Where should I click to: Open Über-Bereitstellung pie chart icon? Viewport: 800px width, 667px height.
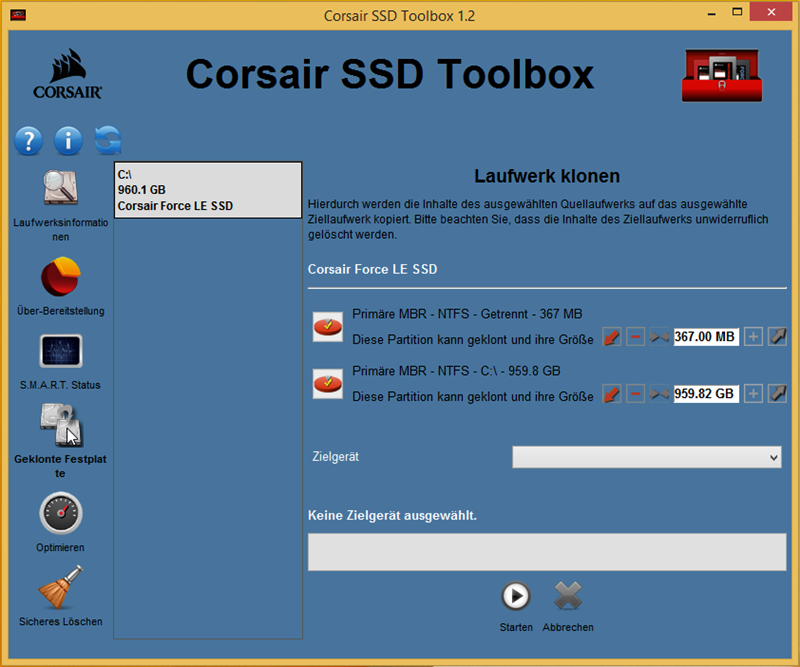pyautogui.click(x=61, y=277)
